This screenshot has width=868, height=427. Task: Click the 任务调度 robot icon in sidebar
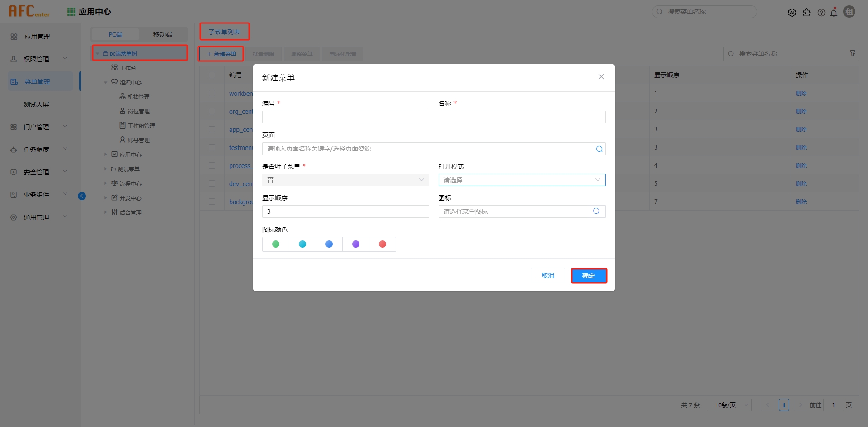(14, 150)
